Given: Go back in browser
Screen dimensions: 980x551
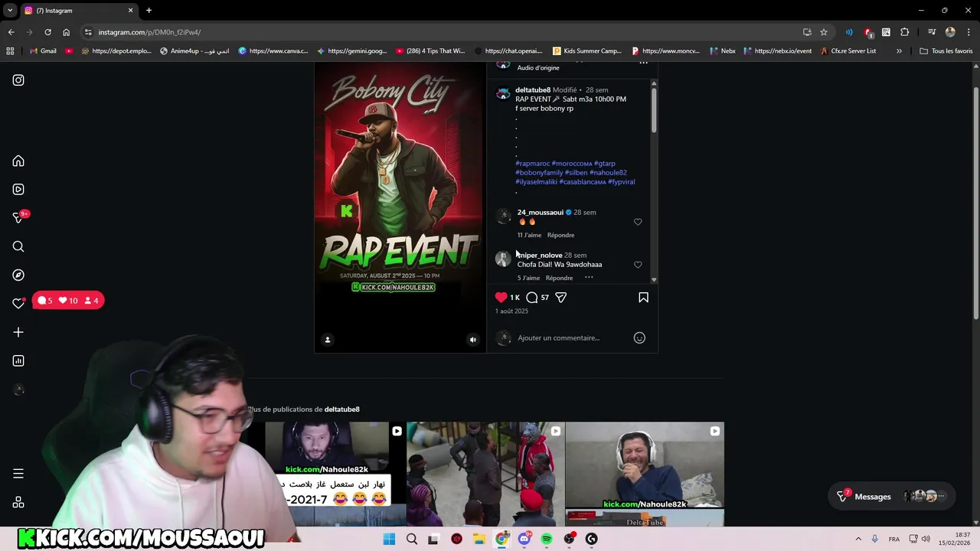Looking at the screenshot, I should pyautogui.click(x=11, y=32).
